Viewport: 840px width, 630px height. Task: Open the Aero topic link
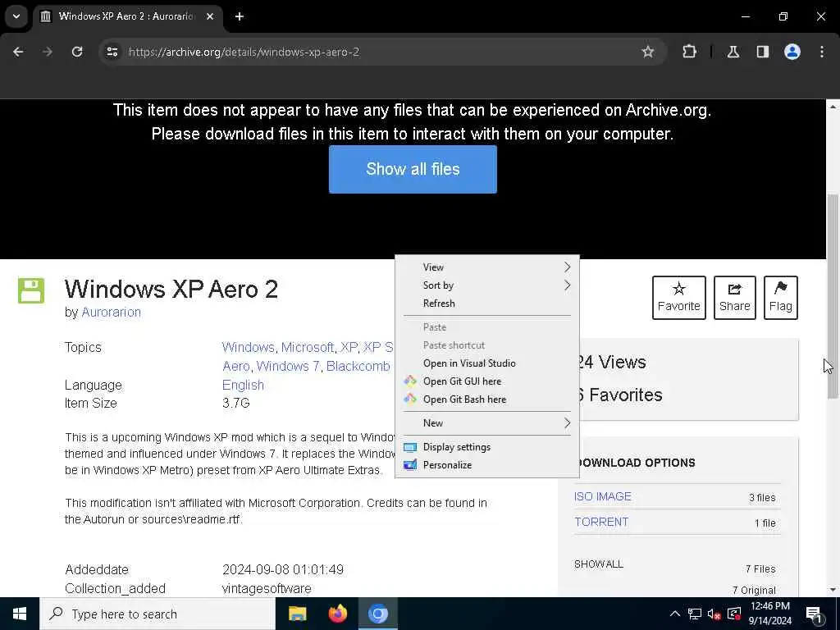click(x=235, y=367)
